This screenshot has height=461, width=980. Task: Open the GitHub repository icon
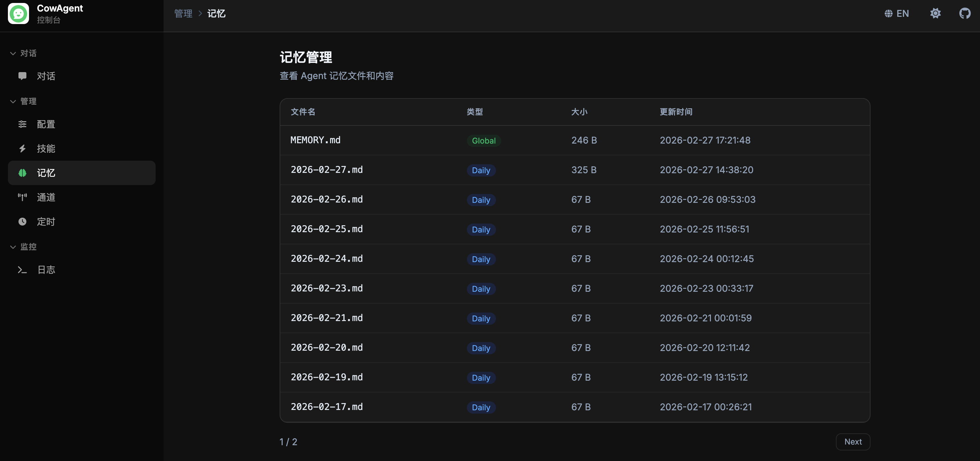(x=965, y=14)
